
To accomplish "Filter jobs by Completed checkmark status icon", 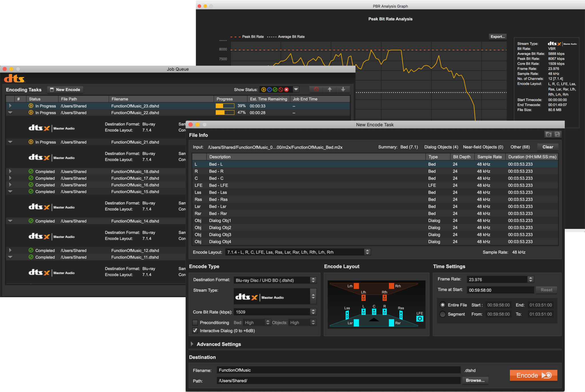I will pyautogui.click(x=275, y=89).
